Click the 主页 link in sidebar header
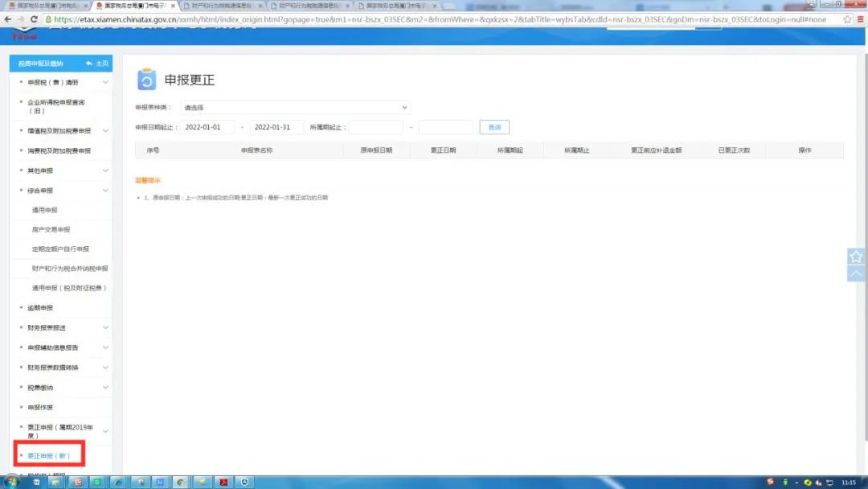 [102, 63]
